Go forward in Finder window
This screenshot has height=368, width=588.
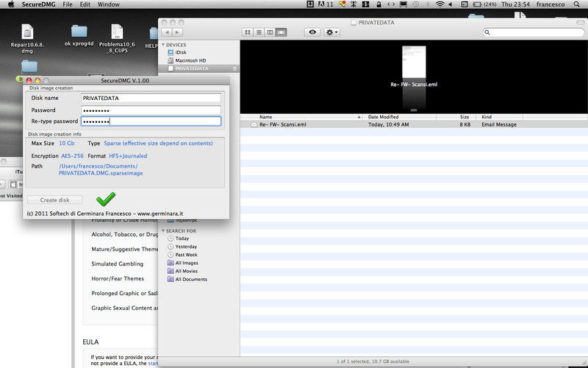177,32
